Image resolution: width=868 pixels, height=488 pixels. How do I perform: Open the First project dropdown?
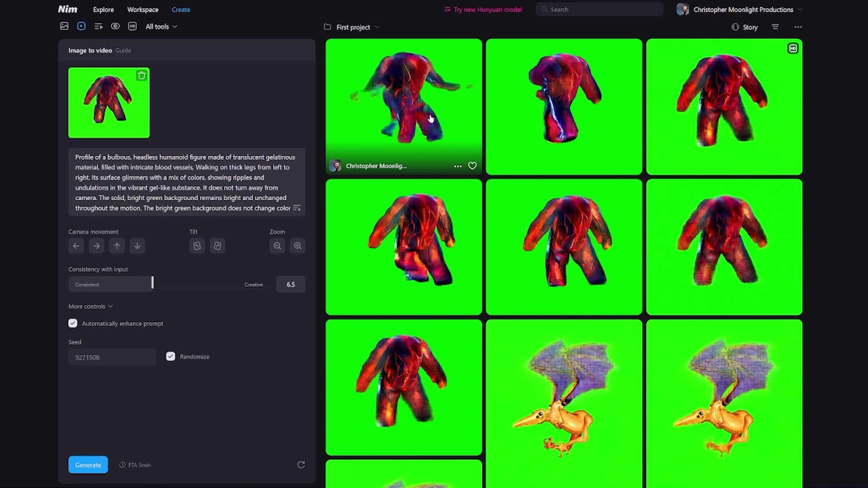click(356, 27)
